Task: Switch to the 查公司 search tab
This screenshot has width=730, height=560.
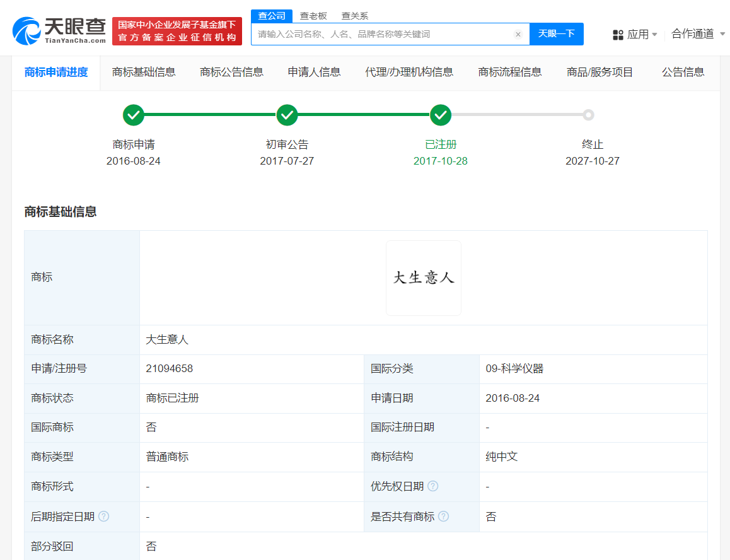Action: pyautogui.click(x=272, y=16)
